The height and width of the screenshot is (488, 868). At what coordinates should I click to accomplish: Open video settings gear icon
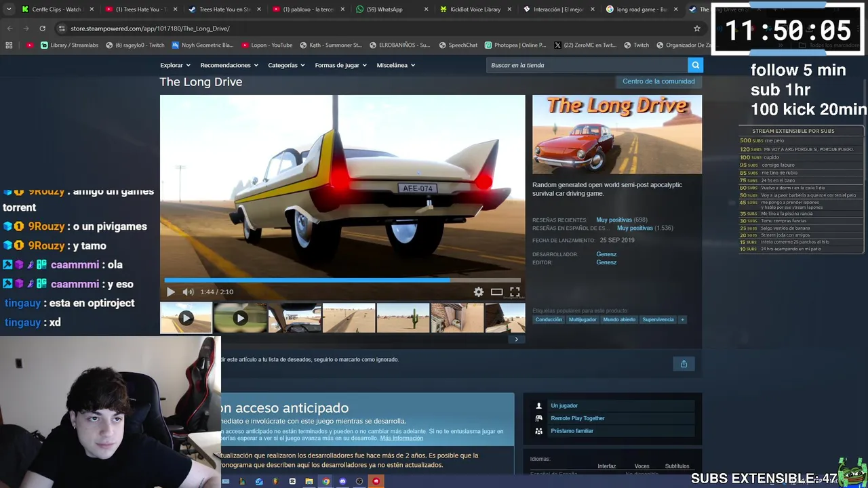point(479,292)
